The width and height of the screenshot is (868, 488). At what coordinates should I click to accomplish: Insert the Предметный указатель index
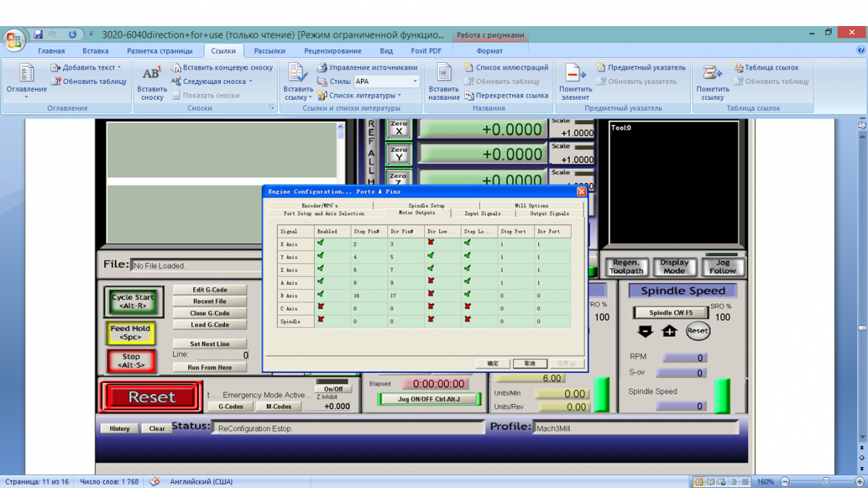(x=641, y=67)
